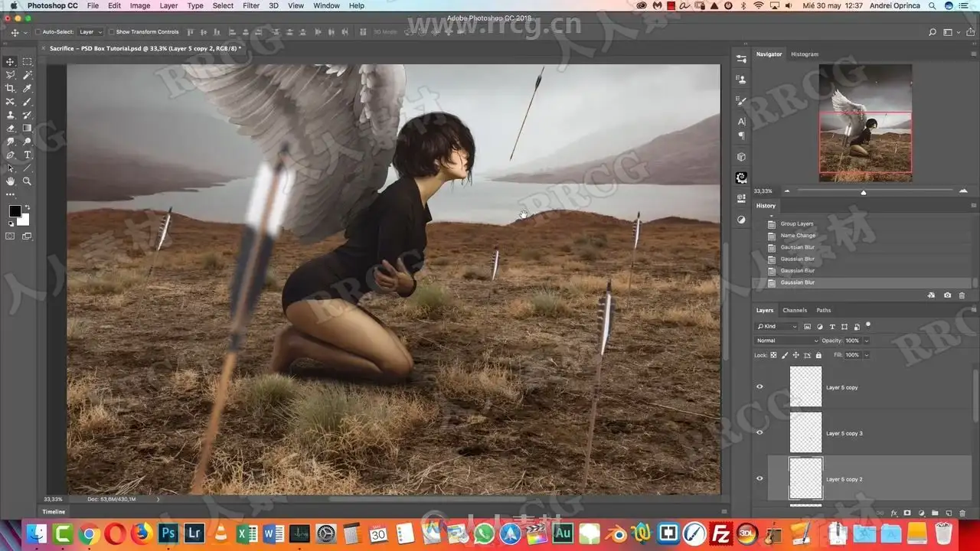Image resolution: width=980 pixels, height=551 pixels.
Task: Add a layer mask
Action: pyautogui.click(x=907, y=513)
